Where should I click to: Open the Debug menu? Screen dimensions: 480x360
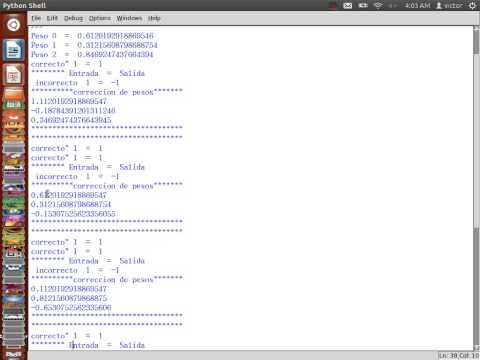73,18
